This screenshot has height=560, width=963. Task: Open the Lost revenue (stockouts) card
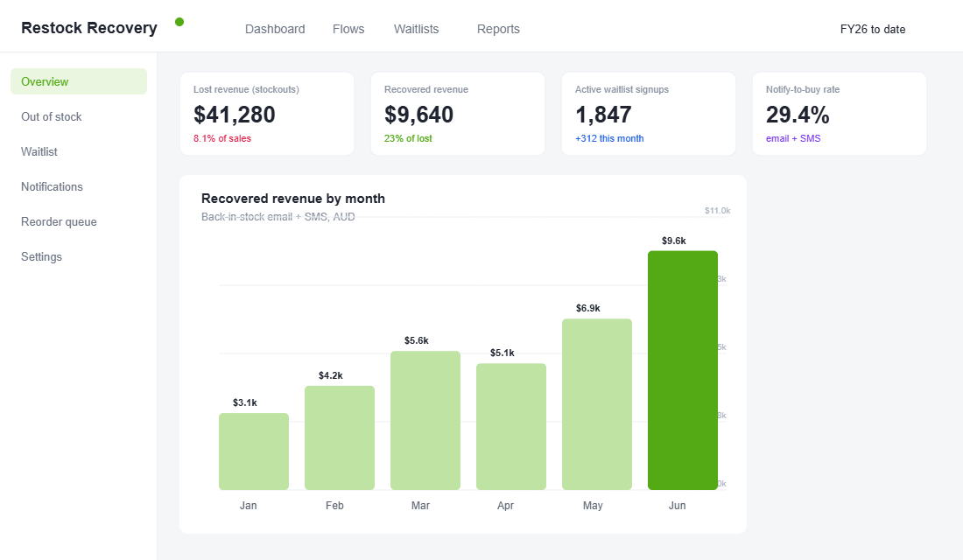[267, 114]
